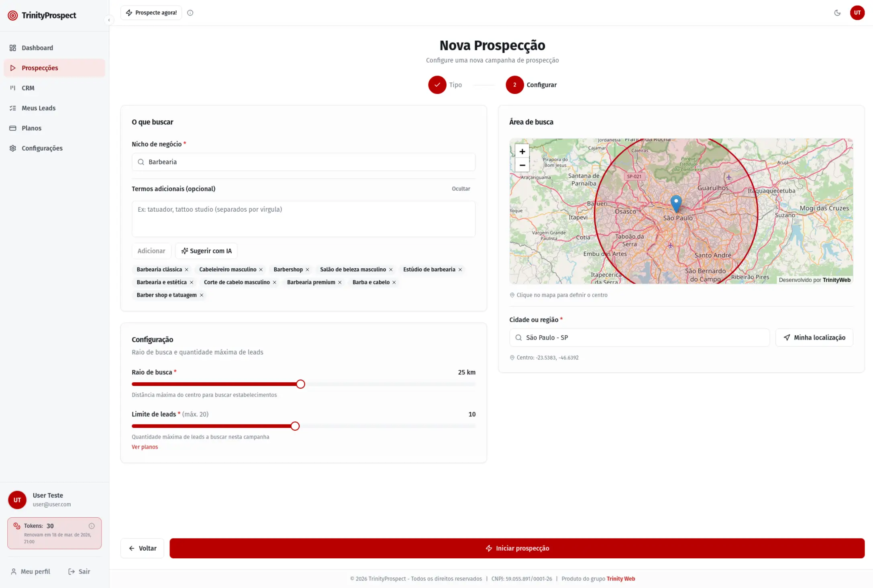873x588 pixels.
Task: Click the blue map pin marker
Action: coord(676,203)
